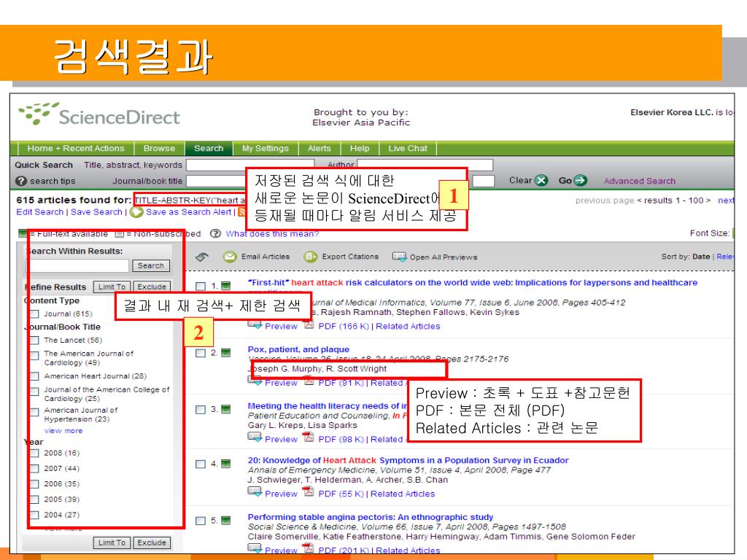The image size is (747, 560).
Task: Sort results by Date
Action: click(701, 256)
